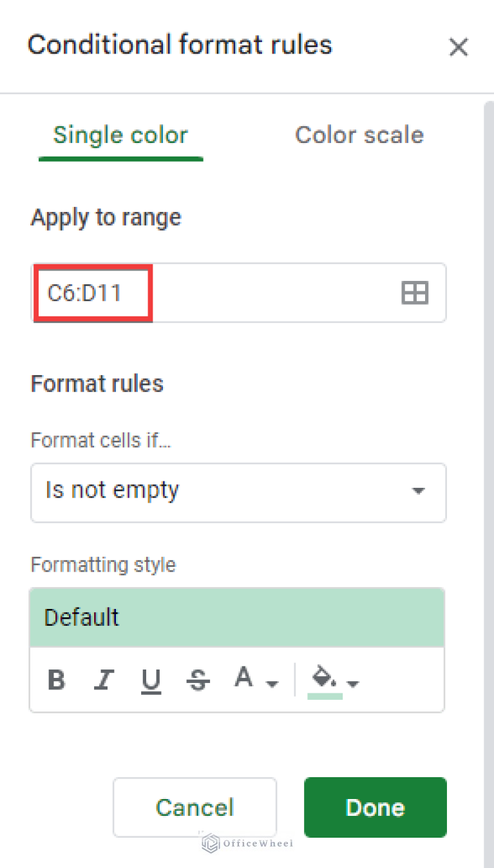Screen dimensions: 494x868
Task: Expand the fill color dropdown arrow
Action: click(x=351, y=683)
